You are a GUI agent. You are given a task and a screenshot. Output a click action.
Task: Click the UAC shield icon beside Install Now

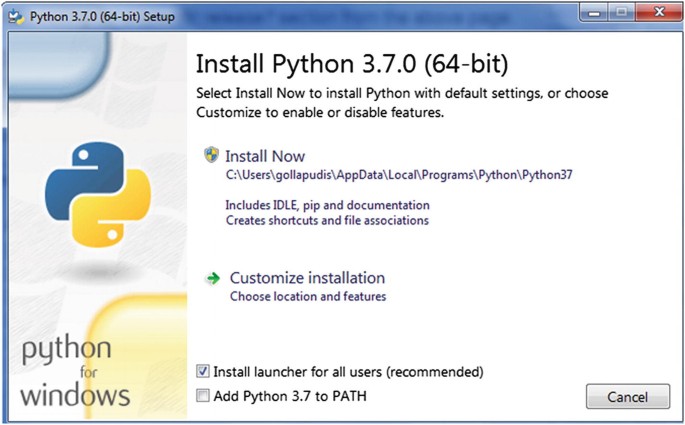(x=211, y=155)
